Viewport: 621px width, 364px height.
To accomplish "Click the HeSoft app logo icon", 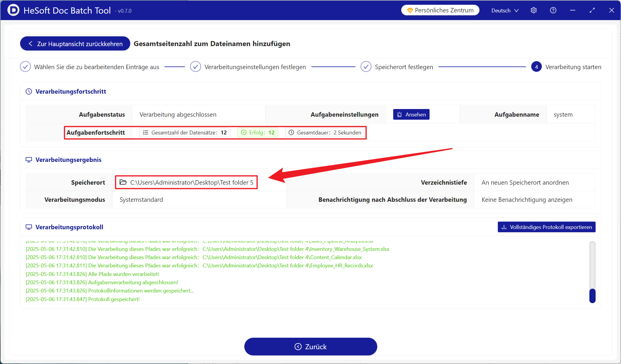I will pos(13,10).
